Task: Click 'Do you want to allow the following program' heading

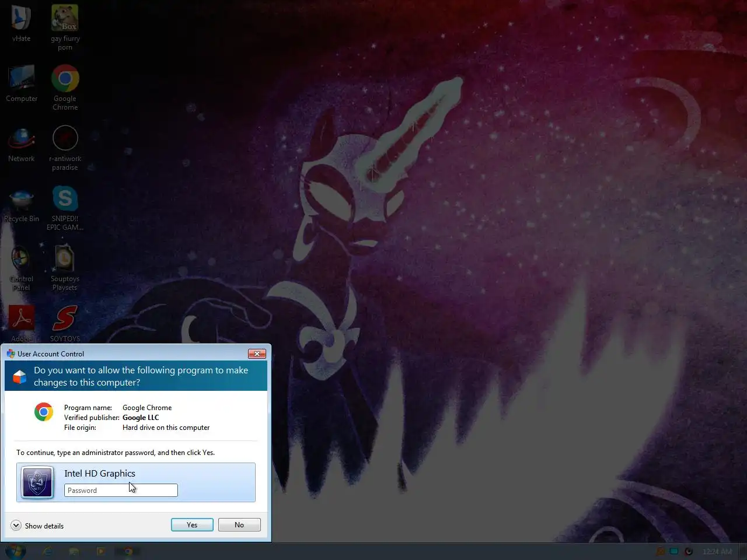Action: [x=141, y=376]
